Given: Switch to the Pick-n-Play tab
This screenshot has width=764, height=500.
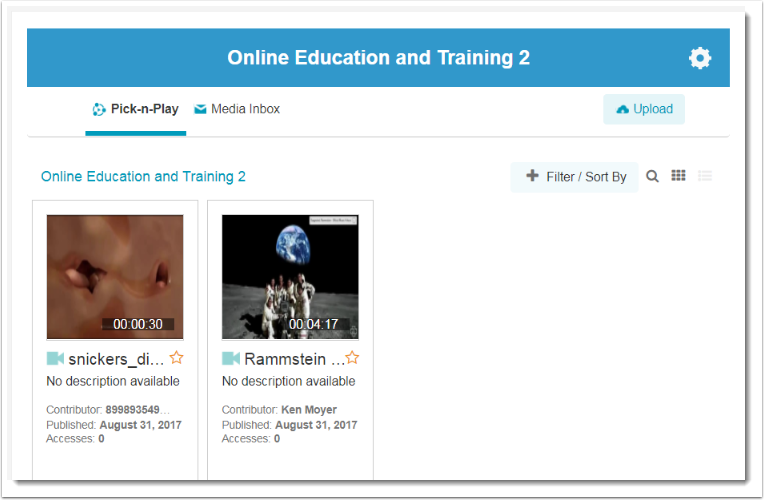Looking at the screenshot, I should tap(135, 109).
